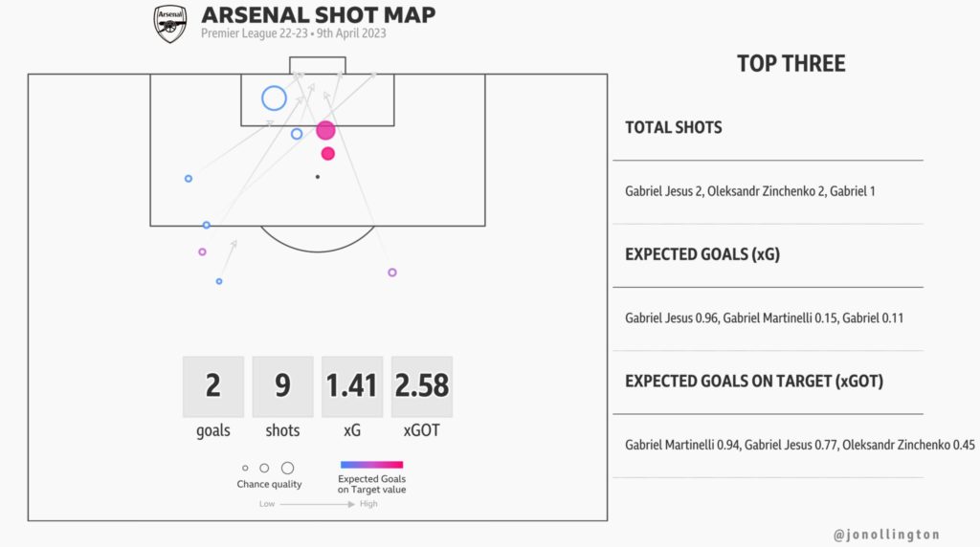Select the medium blue circle near the six-yard line
The height and width of the screenshot is (547, 980).
pyautogui.click(x=297, y=134)
